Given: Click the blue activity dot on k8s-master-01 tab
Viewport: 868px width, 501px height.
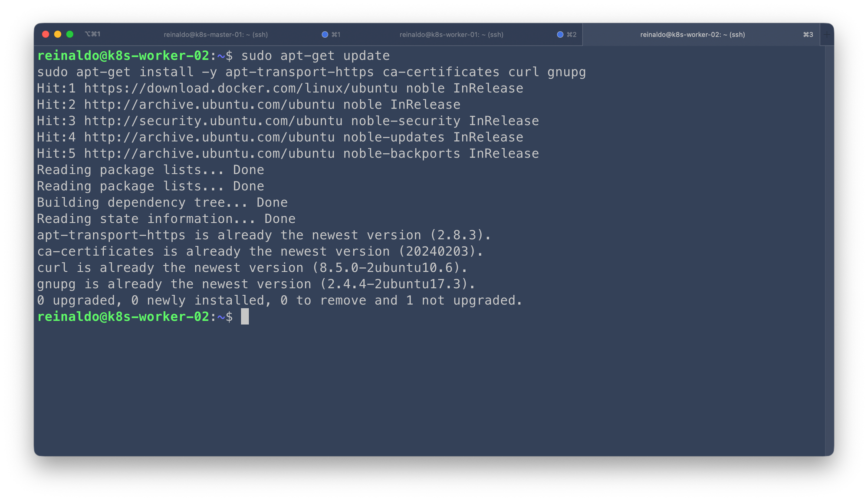Looking at the screenshot, I should (x=325, y=35).
